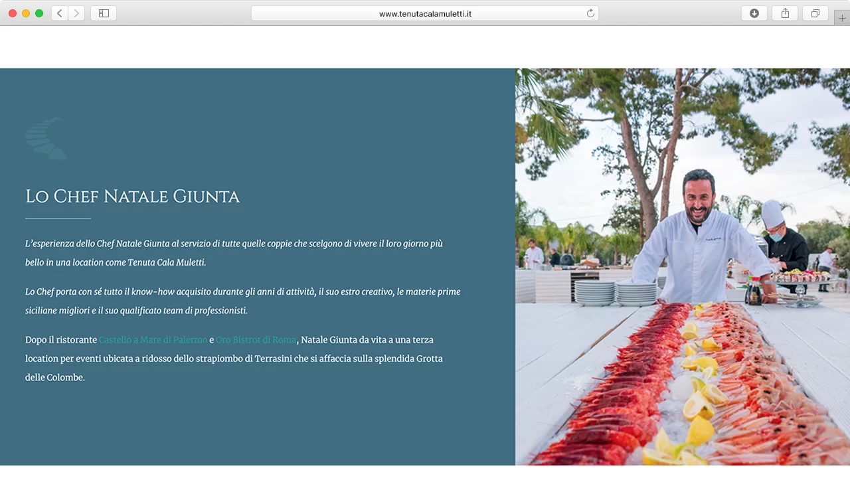Open the Share menu icon
Screen dimensions: 850x504
pyautogui.click(x=785, y=13)
